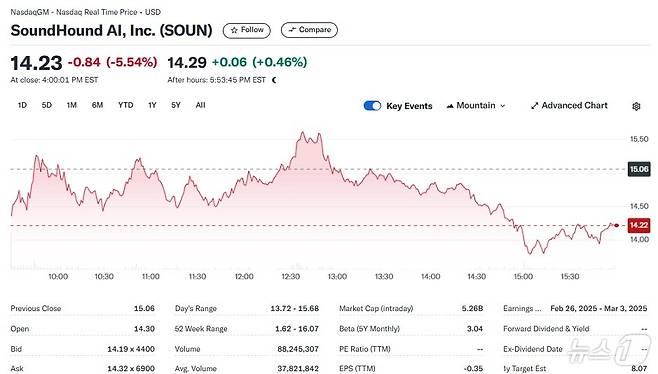658x374 pixels.
Task: Click Beta (5Y Monthly) value 3.04
Action: (x=475, y=329)
